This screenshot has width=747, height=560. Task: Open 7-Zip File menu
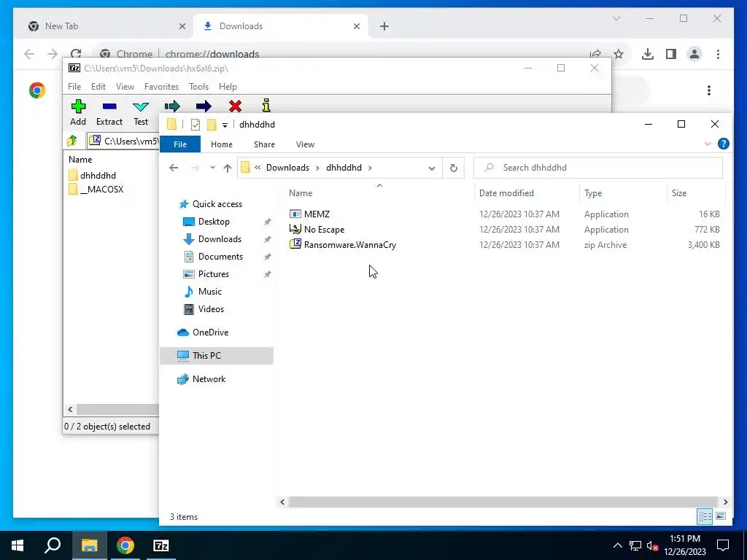(74, 87)
